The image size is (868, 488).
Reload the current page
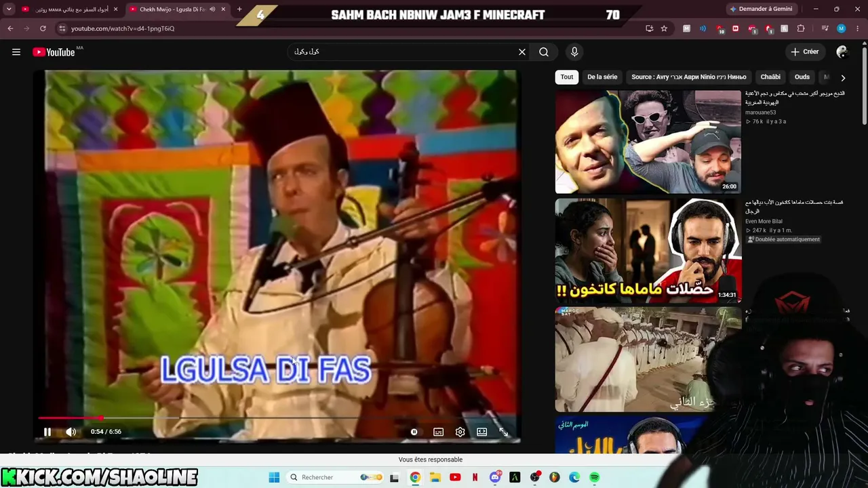43,28
